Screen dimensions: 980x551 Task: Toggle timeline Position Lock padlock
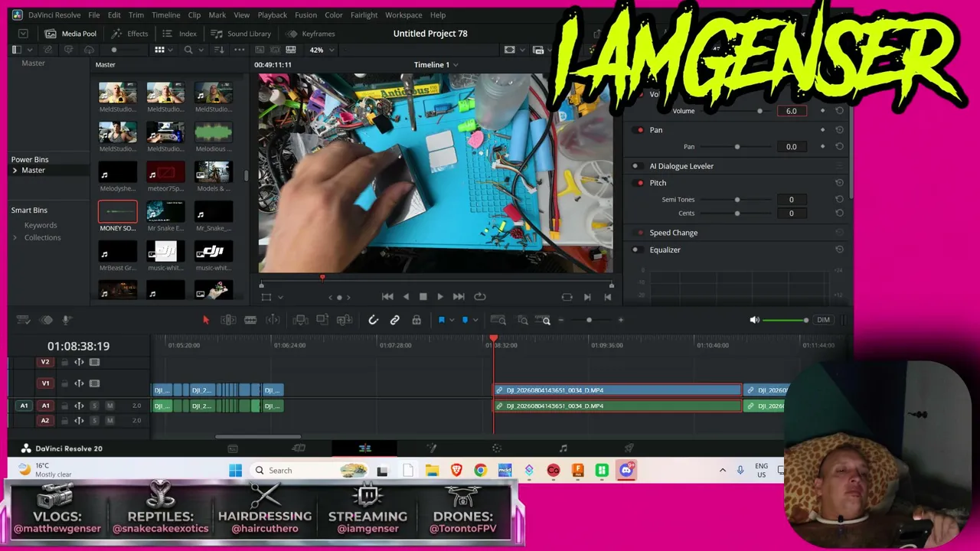(416, 320)
